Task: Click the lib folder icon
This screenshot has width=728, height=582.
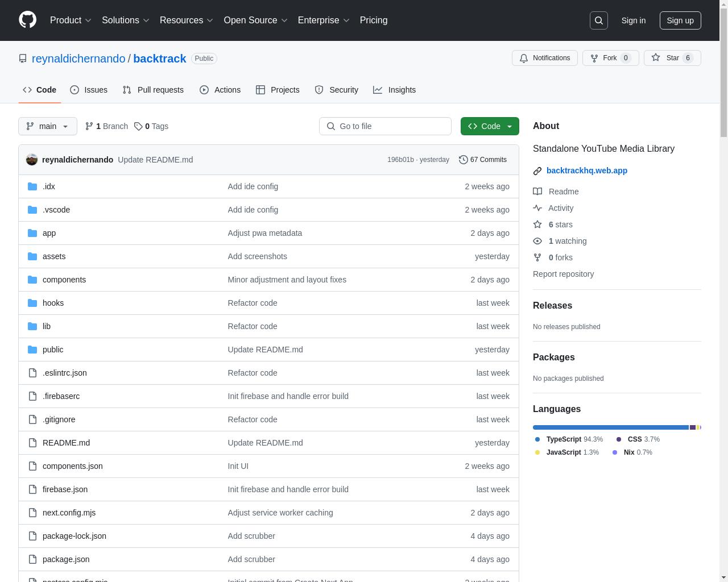Action: pyautogui.click(x=32, y=326)
